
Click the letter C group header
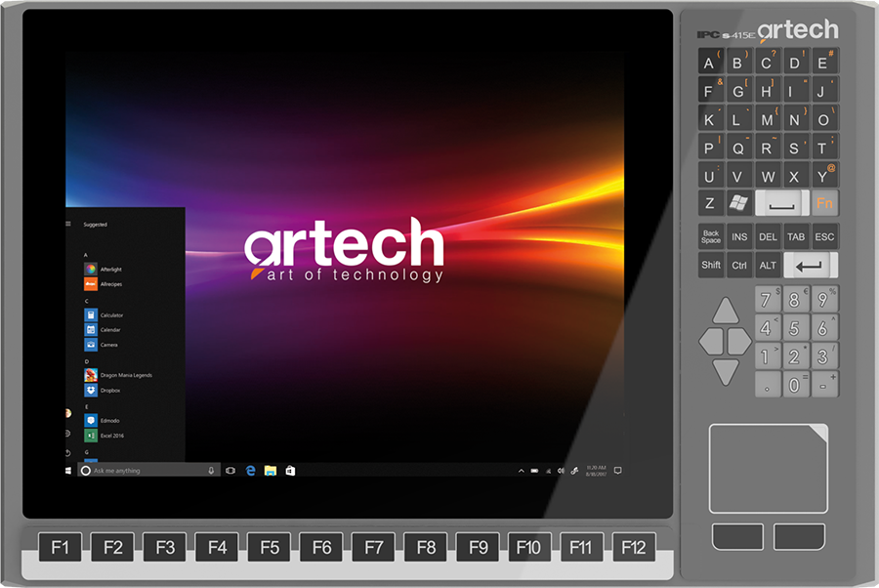pos(86,301)
